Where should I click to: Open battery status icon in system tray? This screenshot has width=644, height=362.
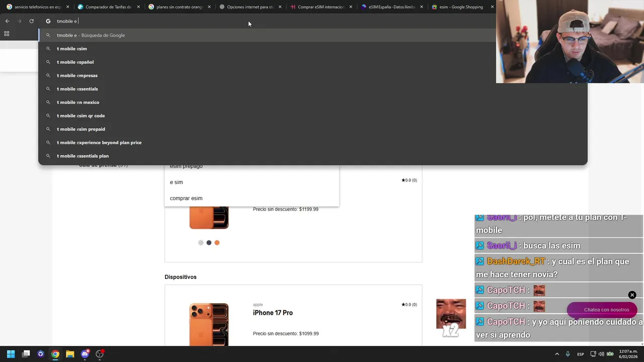[610, 354]
